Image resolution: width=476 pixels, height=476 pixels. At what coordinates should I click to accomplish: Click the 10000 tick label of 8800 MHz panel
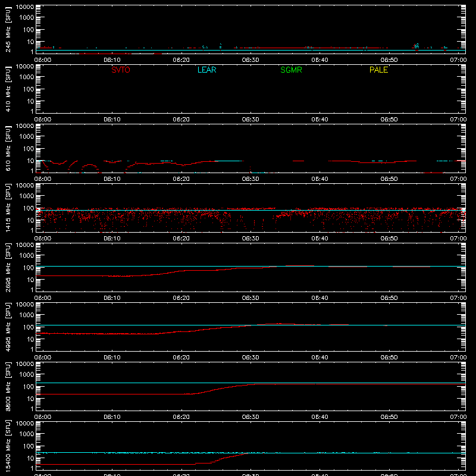25,364
